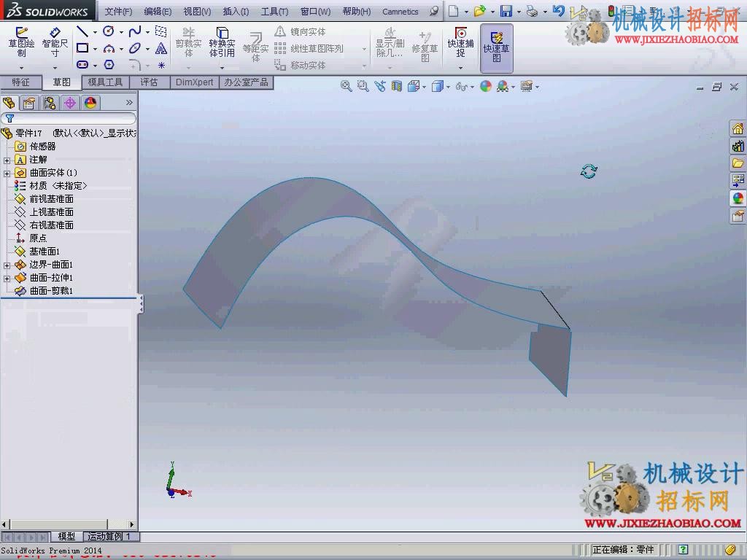Click Undo icon in top toolbar
747x560 pixels.
[558, 11]
